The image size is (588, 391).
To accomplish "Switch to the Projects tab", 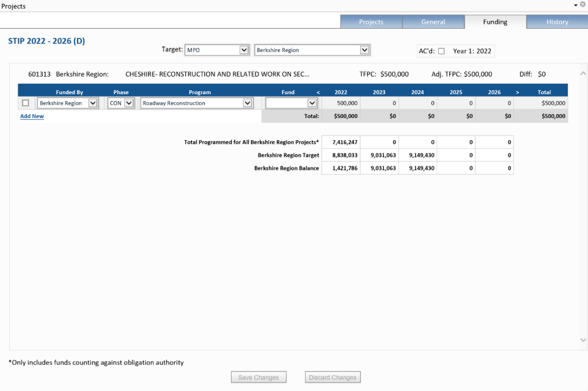I will pos(370,21).
